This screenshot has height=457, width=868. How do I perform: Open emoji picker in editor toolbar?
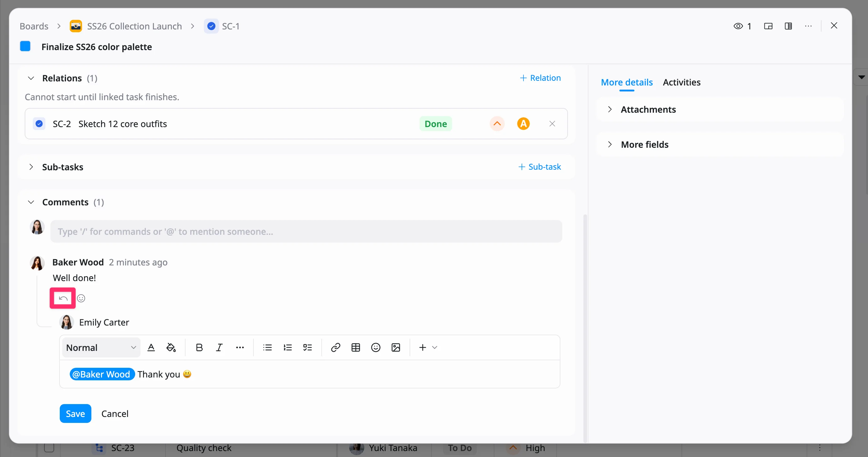coord(376,347)
